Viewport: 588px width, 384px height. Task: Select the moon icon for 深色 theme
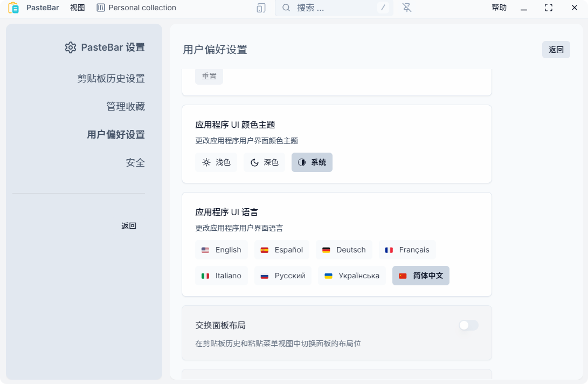254,162
